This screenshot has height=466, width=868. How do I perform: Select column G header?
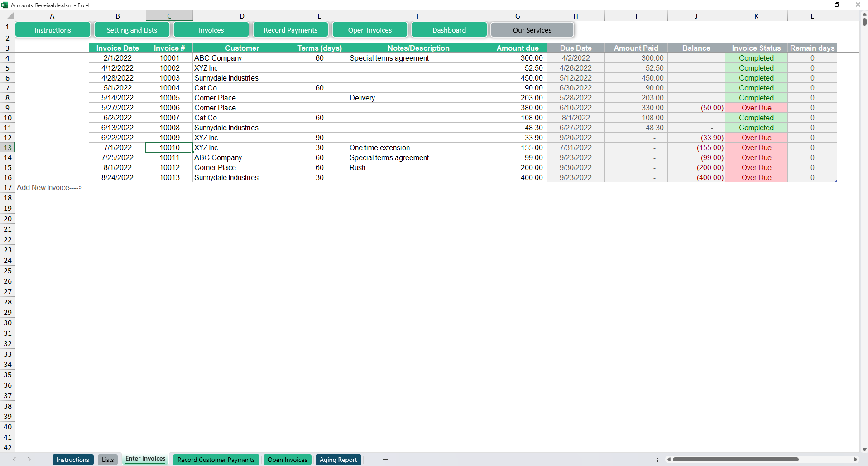[x=517, y=16]
